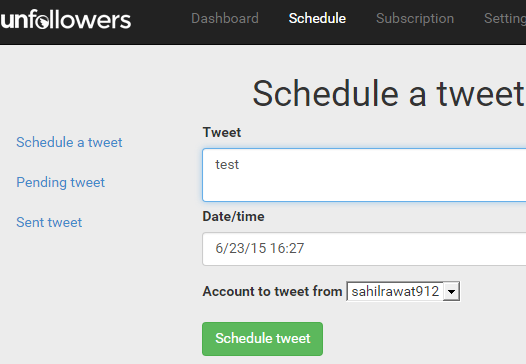Focus the Tweet text box containing test
This screenshot has height=364, width=526.
(x=364, y=175)
